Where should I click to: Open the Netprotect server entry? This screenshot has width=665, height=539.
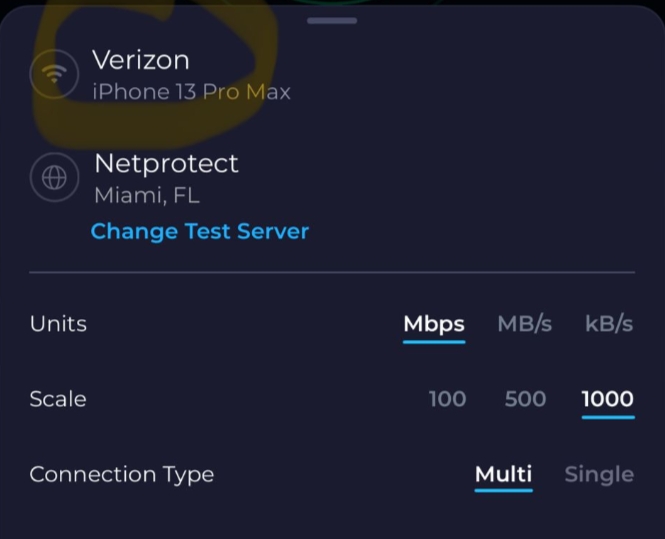[166, 163]
